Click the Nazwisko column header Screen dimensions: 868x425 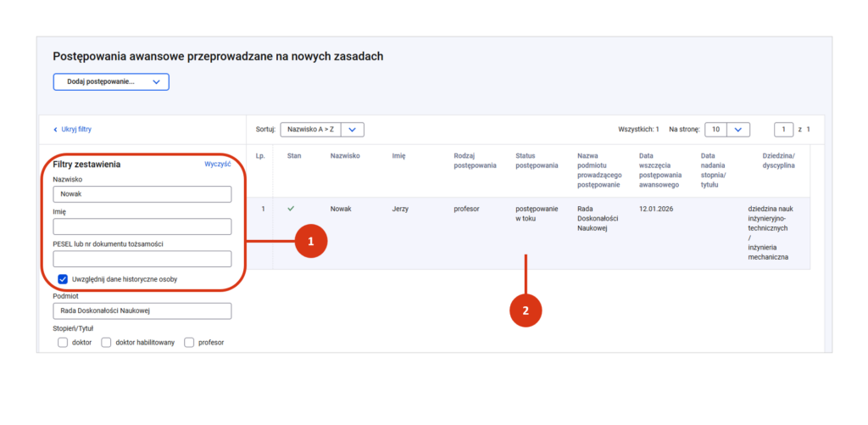click(345, 156)
